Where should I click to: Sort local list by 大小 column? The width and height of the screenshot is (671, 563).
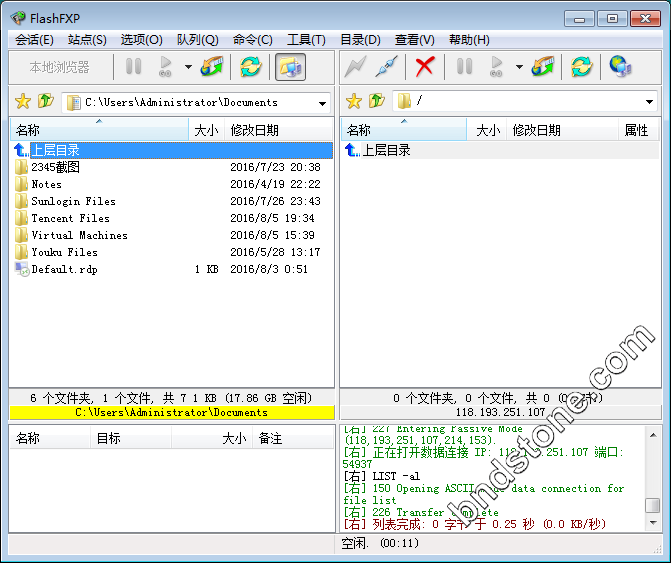pyautogui.click(x=206, y=130)
